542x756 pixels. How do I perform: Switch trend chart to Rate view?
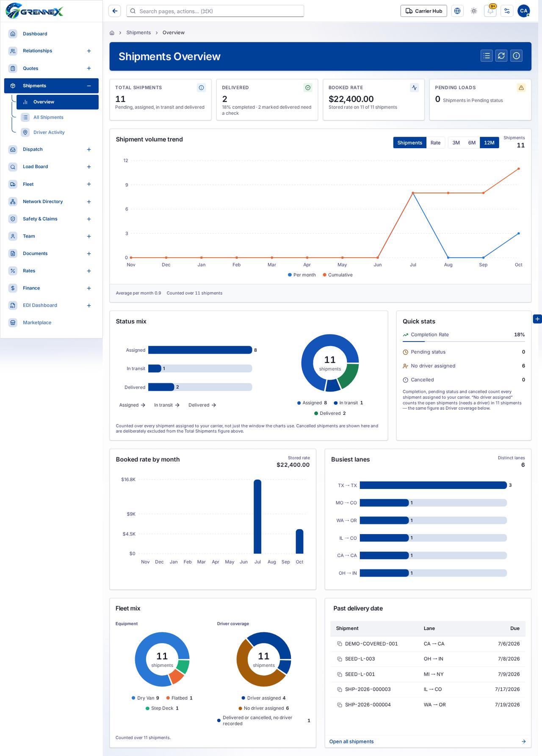435,143
